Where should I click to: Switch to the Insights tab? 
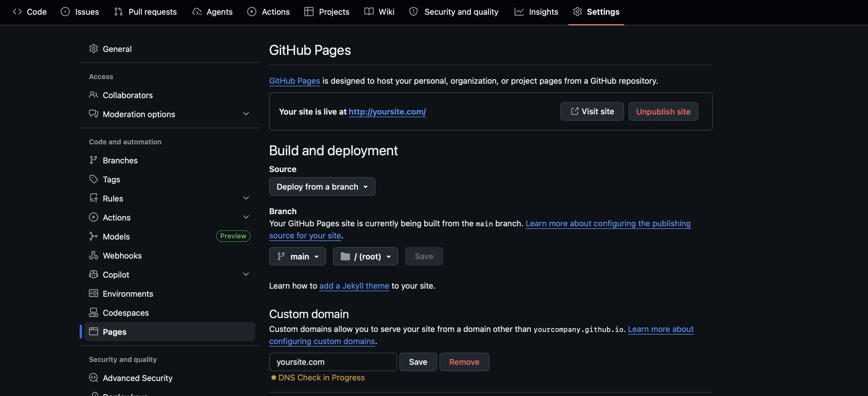[x=536, y=12]
